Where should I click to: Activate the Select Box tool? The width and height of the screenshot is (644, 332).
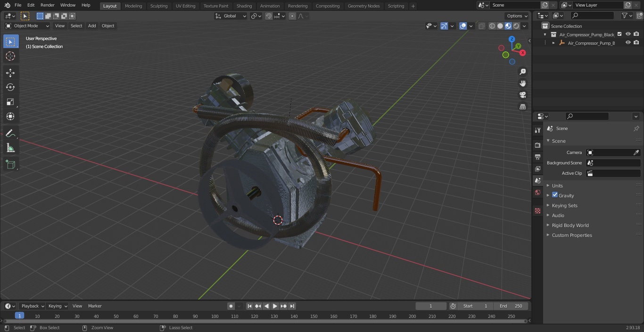(10, 41)
